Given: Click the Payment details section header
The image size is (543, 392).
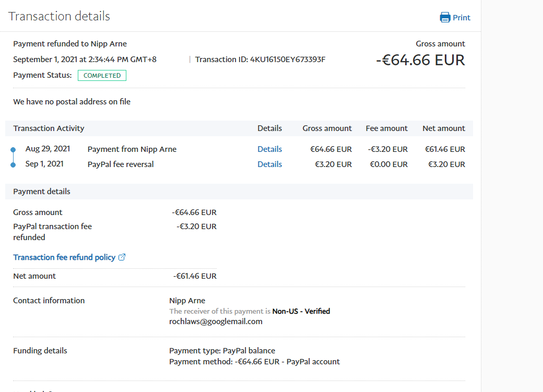Looking at the screenshot, I should pyautogui.click(x=42, y=192).
